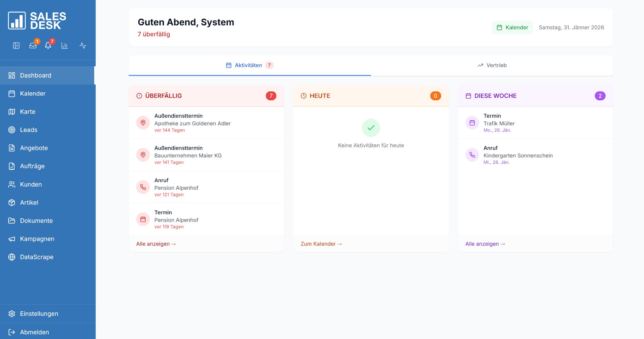Open the notifications bell showing 7 alerts
644x339 pixels.
coord(48,46)
